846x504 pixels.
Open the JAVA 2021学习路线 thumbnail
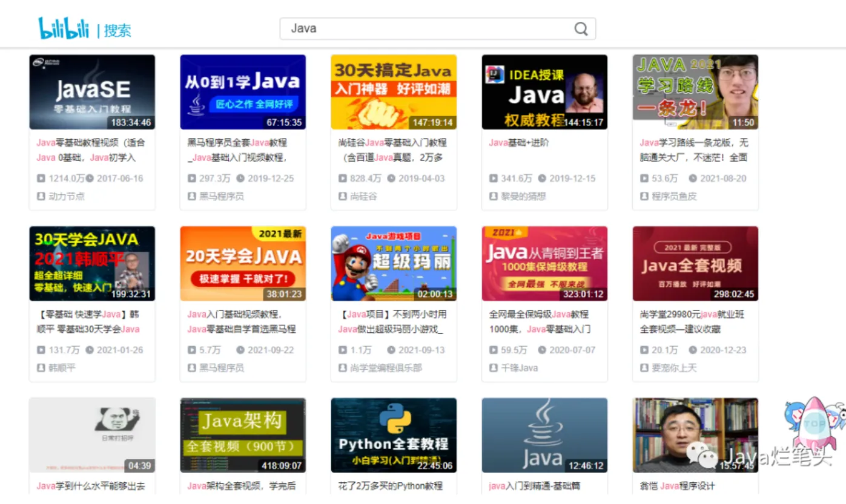click(695, 92)
